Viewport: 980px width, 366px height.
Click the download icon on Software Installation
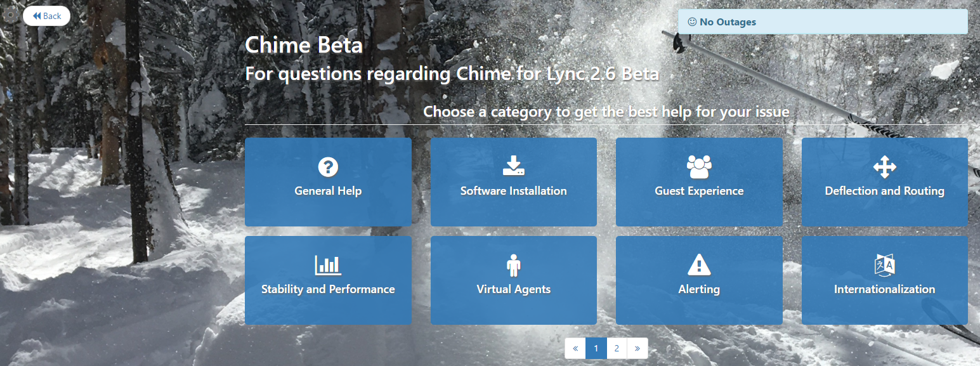point(514,166)
